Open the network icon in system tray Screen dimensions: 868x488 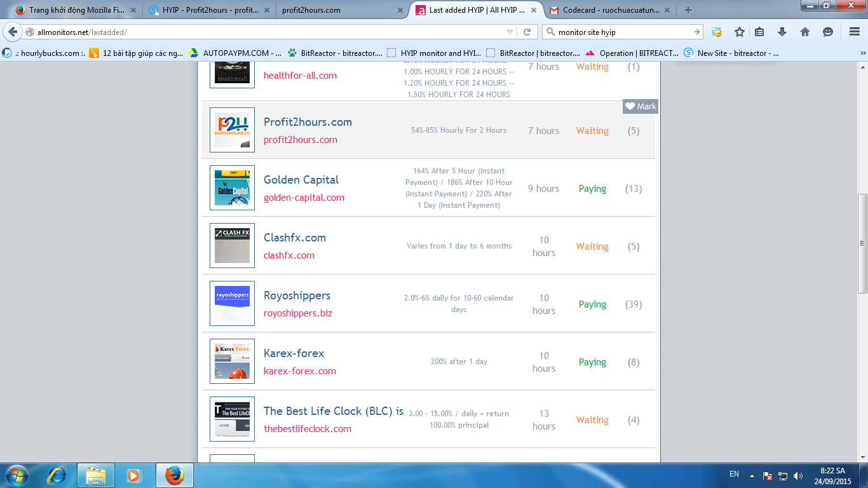point(783,476)
